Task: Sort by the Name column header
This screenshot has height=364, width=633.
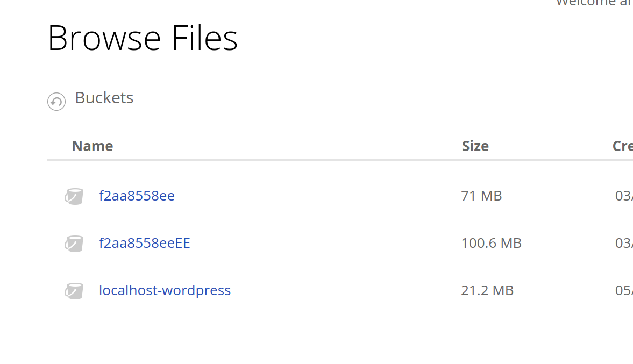Action: coord(93,146)
